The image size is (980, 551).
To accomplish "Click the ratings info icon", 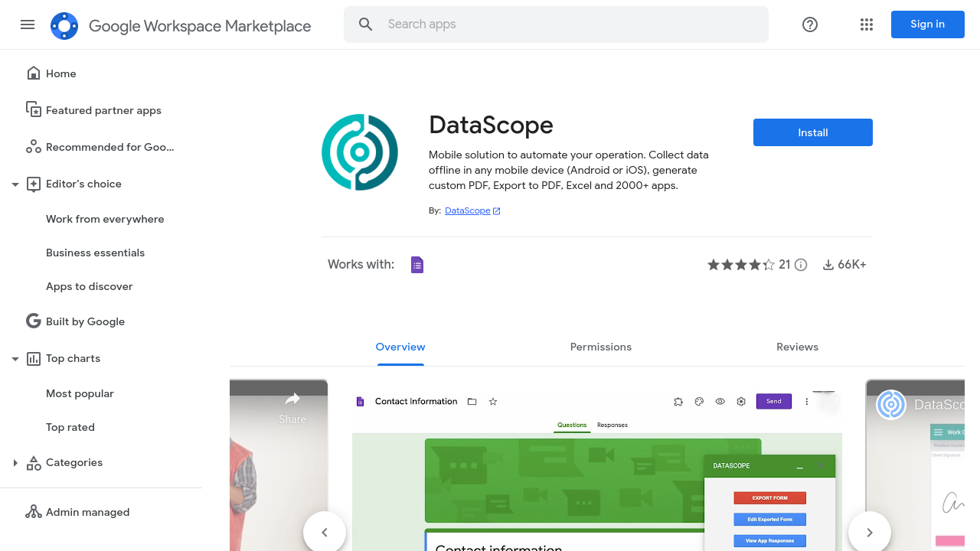I will coord(801,265).
